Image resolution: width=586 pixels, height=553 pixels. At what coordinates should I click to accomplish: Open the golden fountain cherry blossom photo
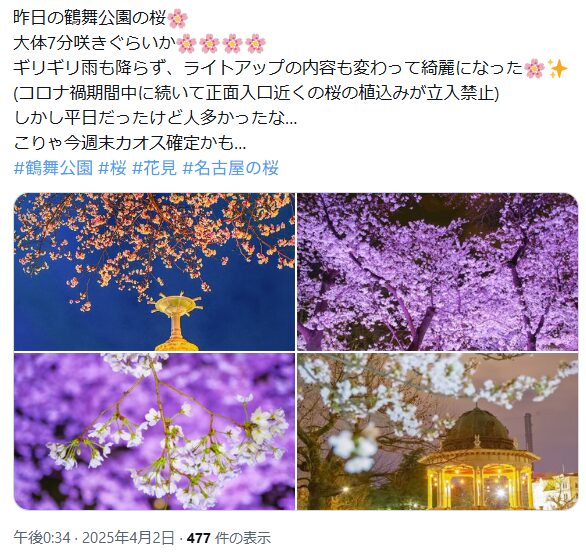pyautogui.click(x=154, y=272)
